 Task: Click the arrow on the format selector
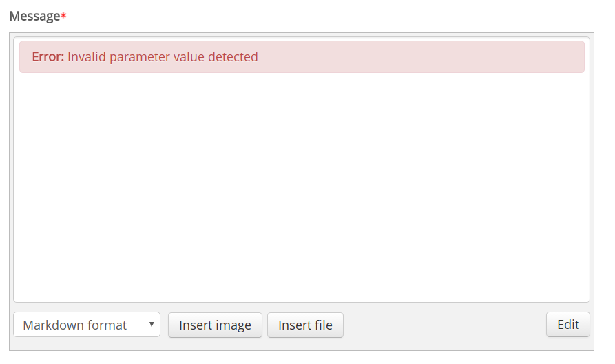click(152, 324)
